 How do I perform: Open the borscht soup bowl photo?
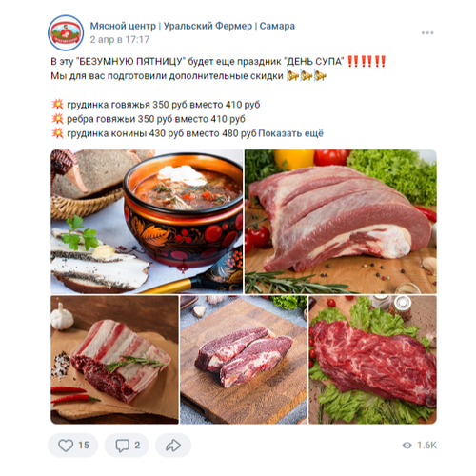point(147,222)
